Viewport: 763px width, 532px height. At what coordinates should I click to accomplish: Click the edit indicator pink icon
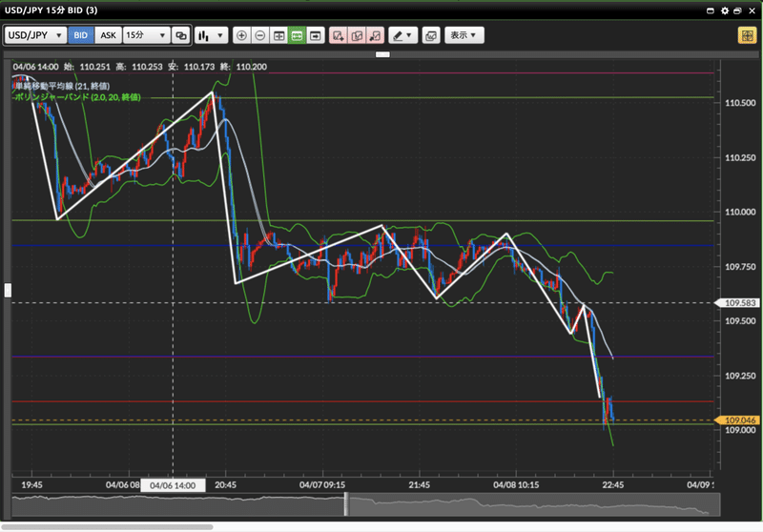[357, 35]
